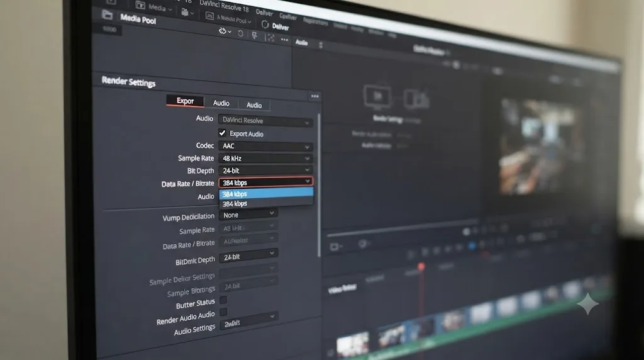Click the Deliver page circular icon
The height and width of the screenshot is (360, 644).
(x=265, y=25)
